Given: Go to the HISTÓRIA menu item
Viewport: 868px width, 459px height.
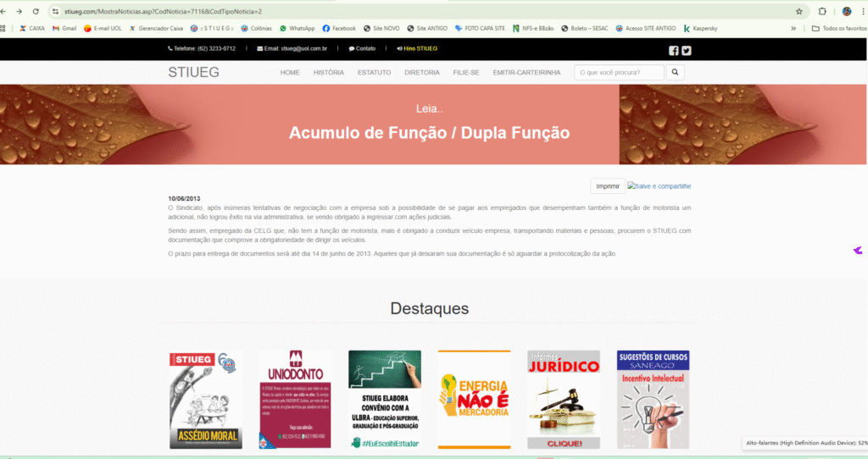Looking at the screenshot, I should tap(328, 73).
